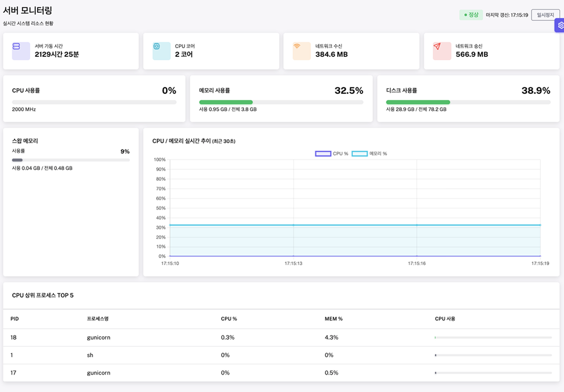The width and height of the screenshot is (564, 392).
Task: Click the 566.9 MB sent value
Action: point(472,55)
